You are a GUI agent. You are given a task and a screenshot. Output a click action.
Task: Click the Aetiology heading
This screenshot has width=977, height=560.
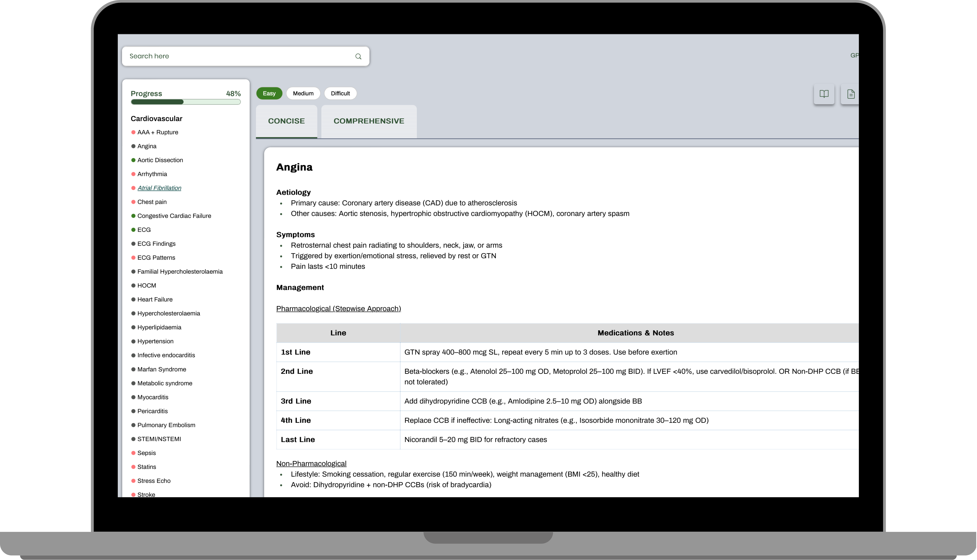[x=293, y=192]
